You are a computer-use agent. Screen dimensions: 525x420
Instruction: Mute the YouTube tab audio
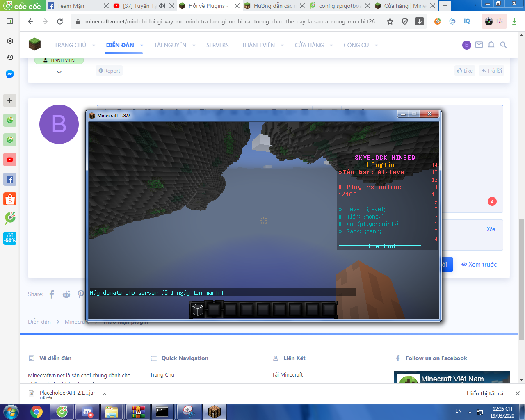click(x=162, y=6)
